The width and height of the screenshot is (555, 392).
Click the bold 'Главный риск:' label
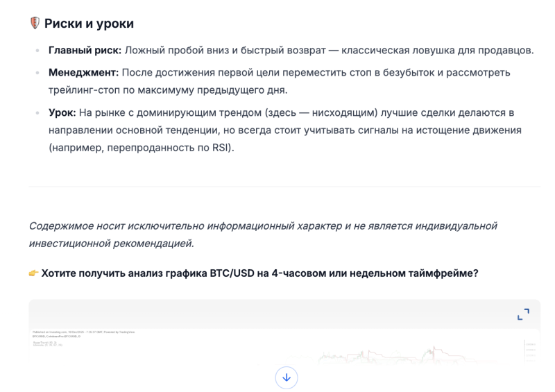(x=85, y=51)
